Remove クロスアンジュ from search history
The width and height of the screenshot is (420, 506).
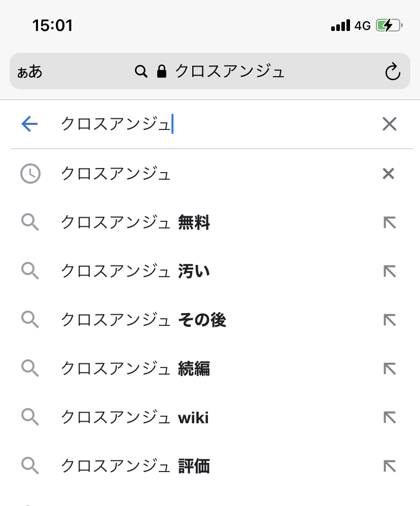[x=388, y=174]
